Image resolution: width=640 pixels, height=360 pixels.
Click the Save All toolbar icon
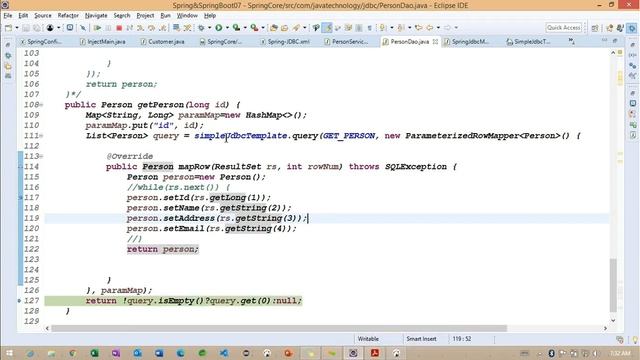click(x=37, y=28)
